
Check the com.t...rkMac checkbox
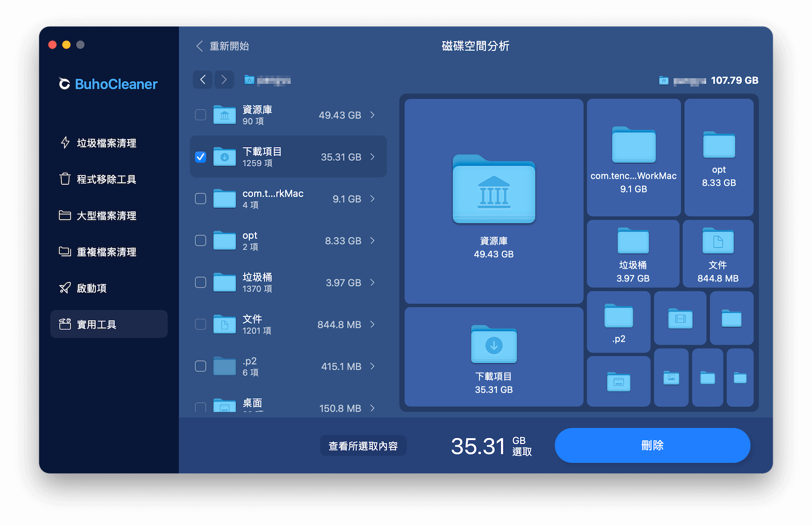point(200,199)
